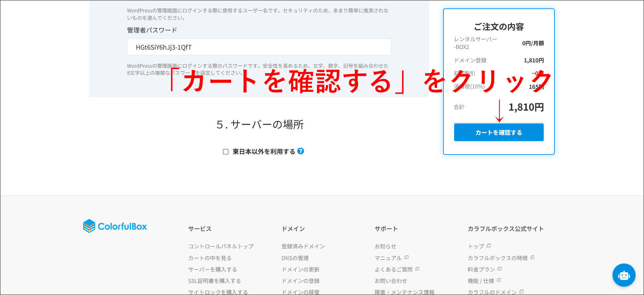
Task: Click external link icon beside 機能 / 仕様
Action: [x=499, y=280]
